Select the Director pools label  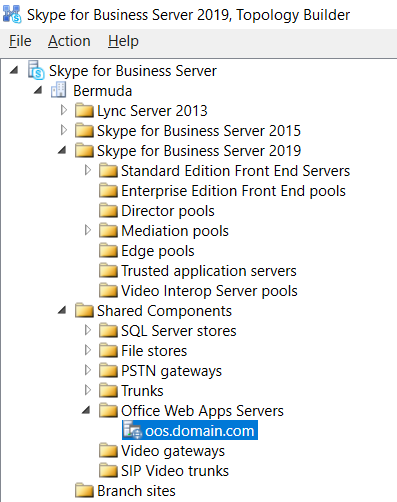click(x=168, y=211)
